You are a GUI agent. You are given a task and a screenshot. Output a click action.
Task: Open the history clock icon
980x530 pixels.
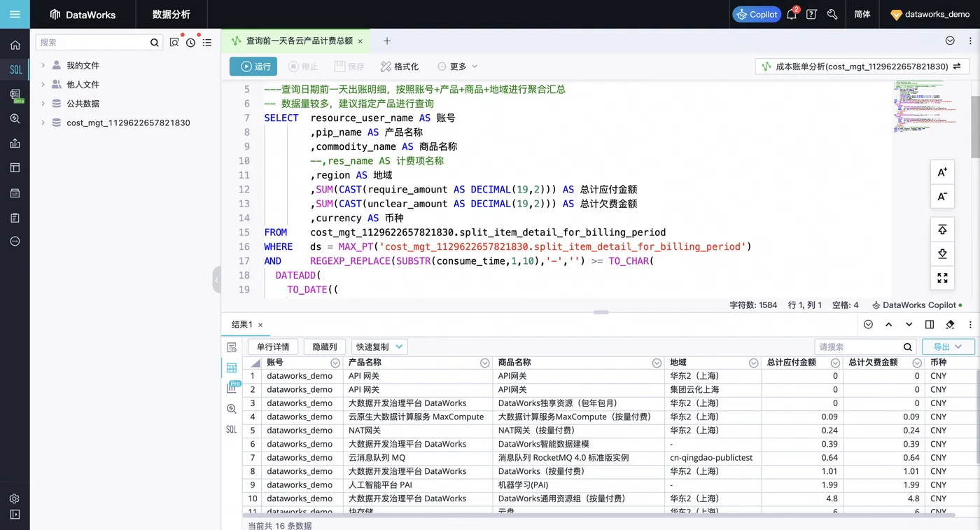pos(190,43)
